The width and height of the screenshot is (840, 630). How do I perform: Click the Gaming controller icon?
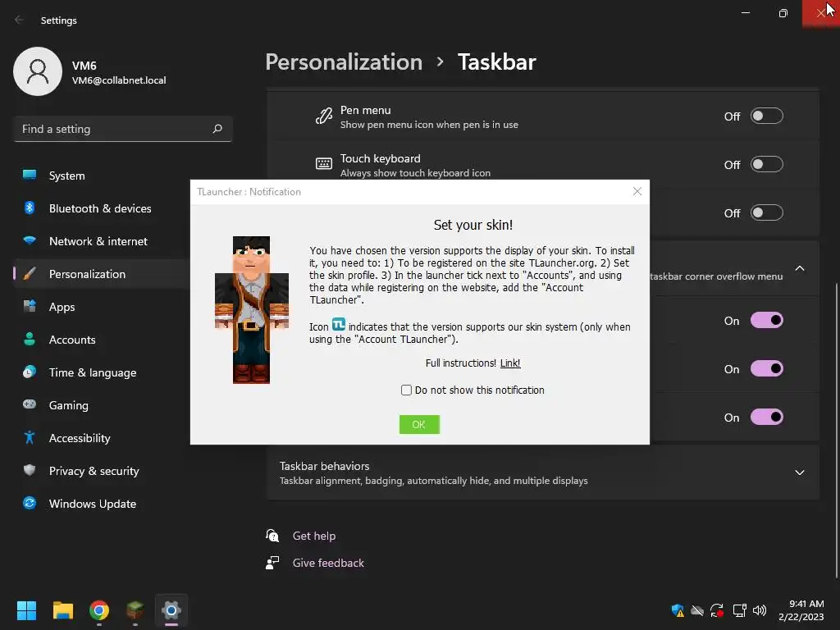pos(30,404)
